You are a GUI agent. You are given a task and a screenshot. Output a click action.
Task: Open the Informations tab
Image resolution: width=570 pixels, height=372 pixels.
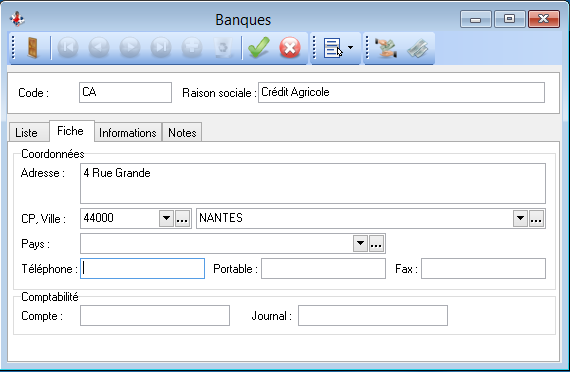pos(128,133)
